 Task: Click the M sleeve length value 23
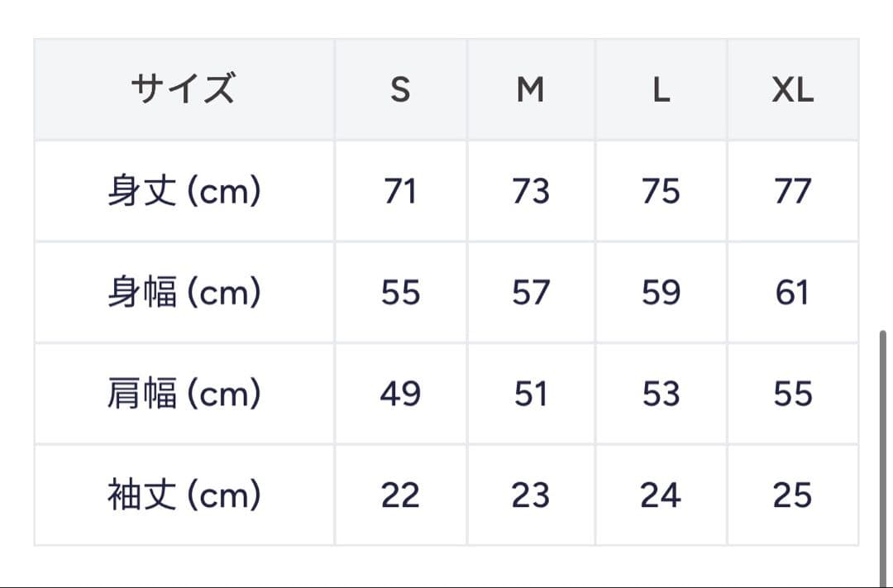point(530,495)
